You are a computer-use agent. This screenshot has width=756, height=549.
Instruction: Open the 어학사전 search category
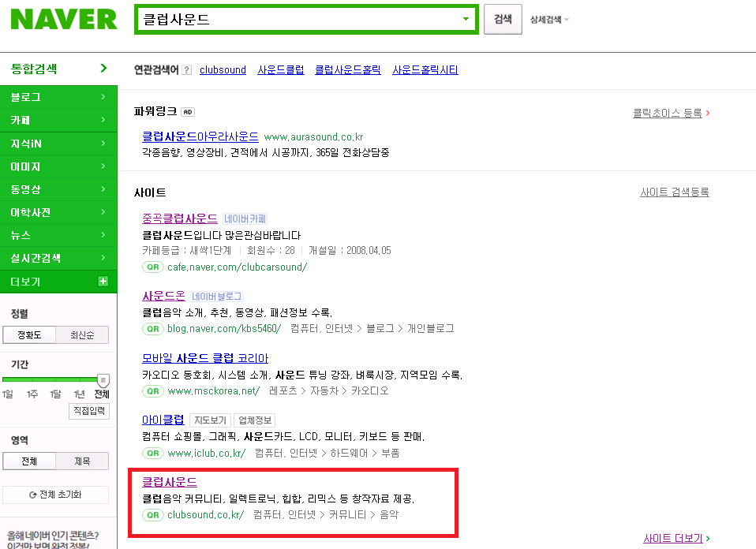[58, 212]
